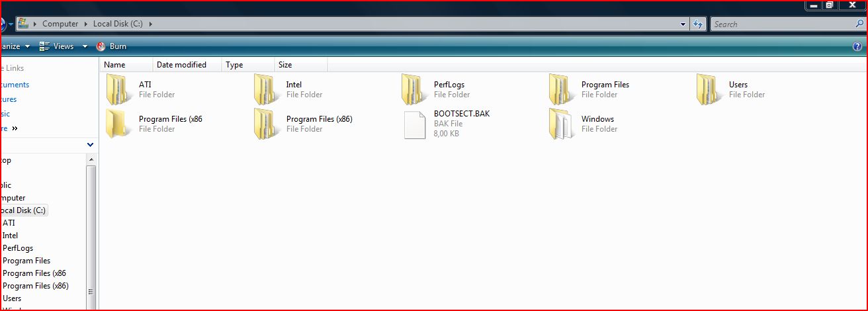The image size is (868, 311).
Task: Select ATI in the folder tree
Action: tap(9, 223)
